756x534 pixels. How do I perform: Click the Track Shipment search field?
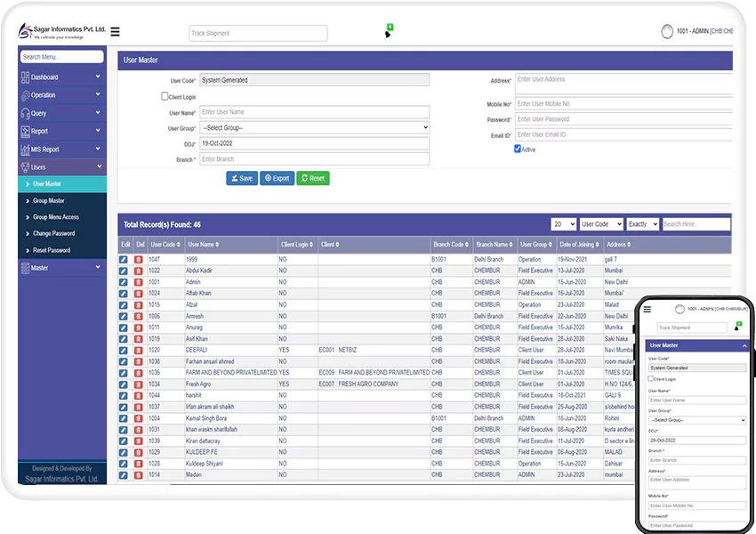pos(258,34)
